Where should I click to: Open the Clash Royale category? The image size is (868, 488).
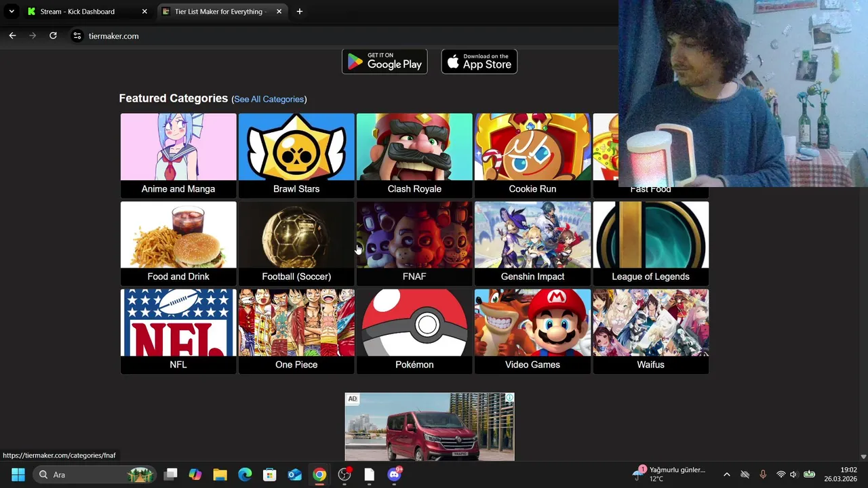click(414, 155)
